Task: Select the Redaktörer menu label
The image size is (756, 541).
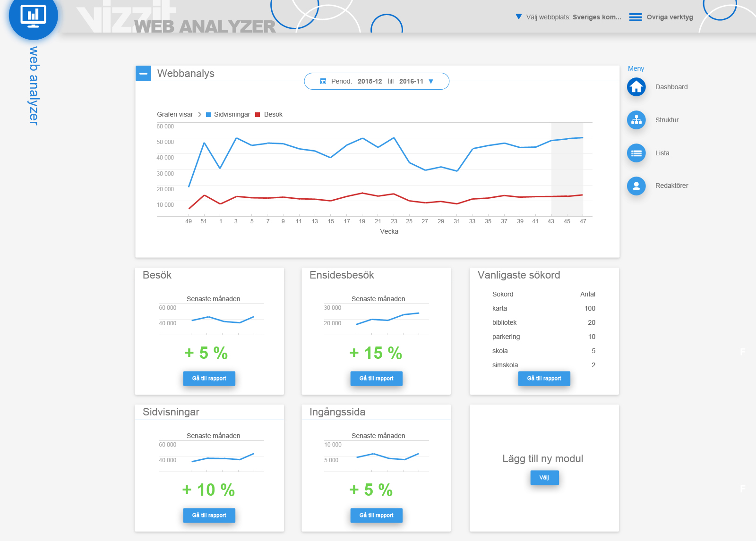Action: click(671, 186)
